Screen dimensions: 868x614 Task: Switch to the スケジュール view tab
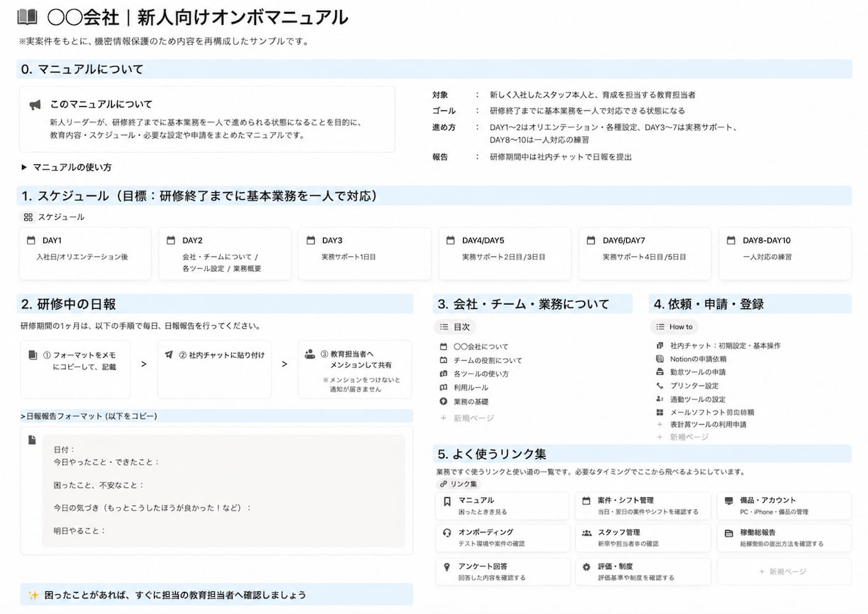[53, 217]
